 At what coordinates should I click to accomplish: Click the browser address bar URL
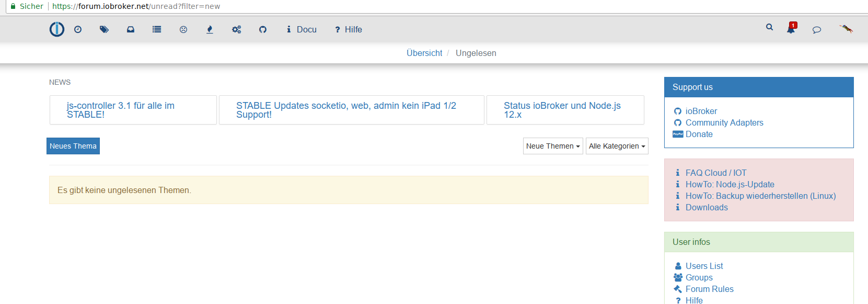click(x=136, y=6)
